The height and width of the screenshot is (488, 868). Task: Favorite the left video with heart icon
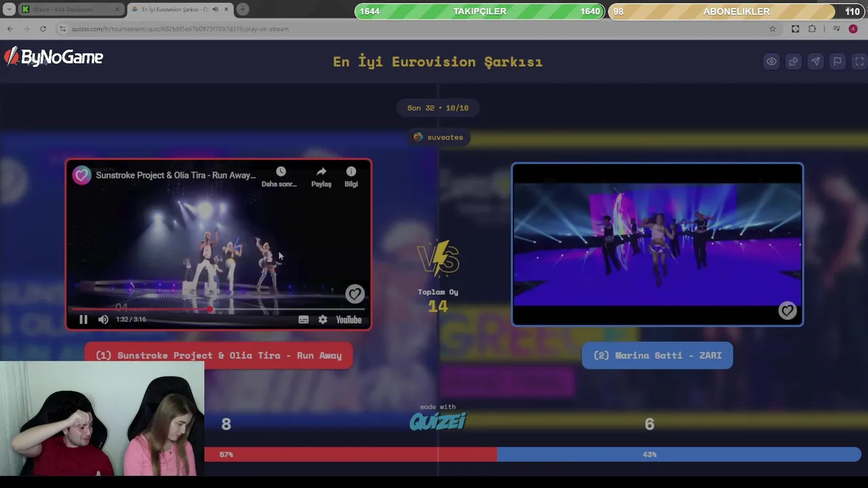(355, 293)
